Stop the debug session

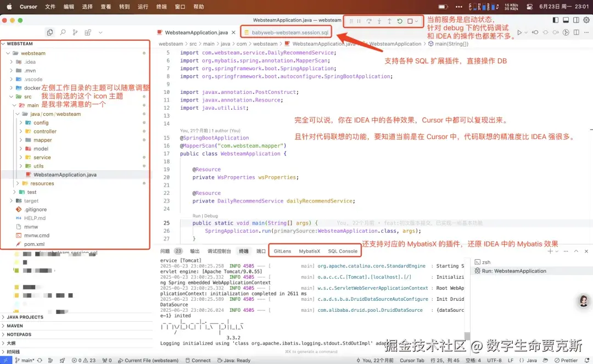pos(410,21)
